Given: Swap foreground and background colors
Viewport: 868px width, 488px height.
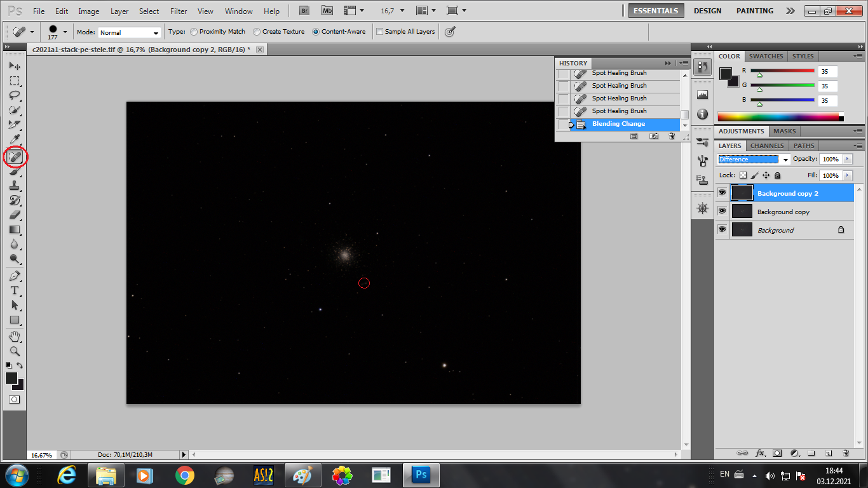Looking at the screenshot, I should click(x=20, y=365).
